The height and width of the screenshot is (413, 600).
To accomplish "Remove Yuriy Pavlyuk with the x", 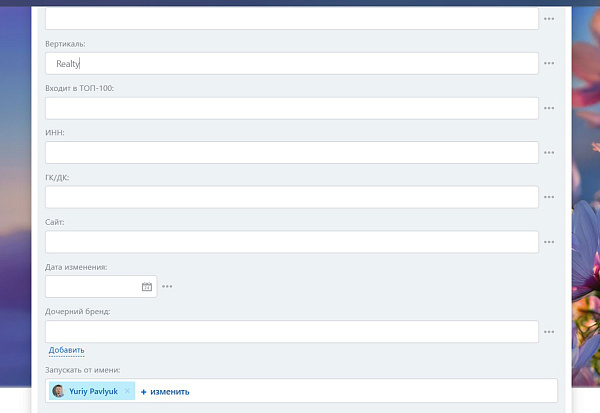I will [x=127, y=391].
